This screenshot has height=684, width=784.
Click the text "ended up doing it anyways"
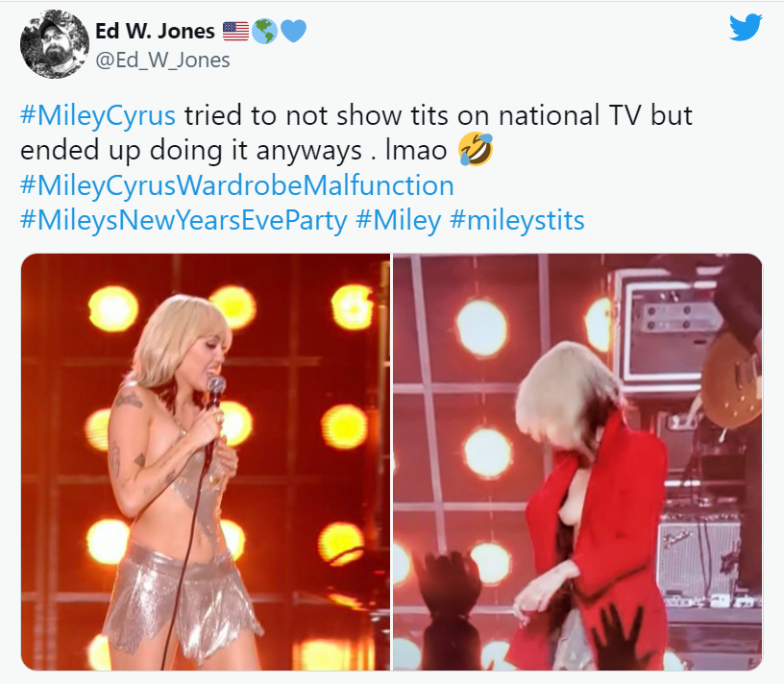pyautogui.click(x=191, y=151)
